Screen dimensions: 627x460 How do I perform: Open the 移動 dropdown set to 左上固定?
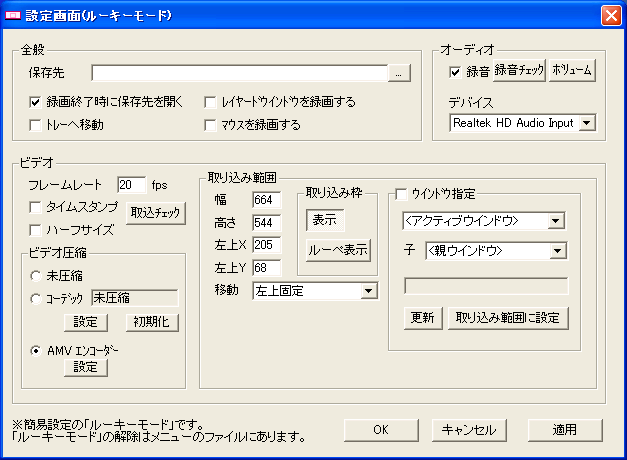tap(315, 291)
